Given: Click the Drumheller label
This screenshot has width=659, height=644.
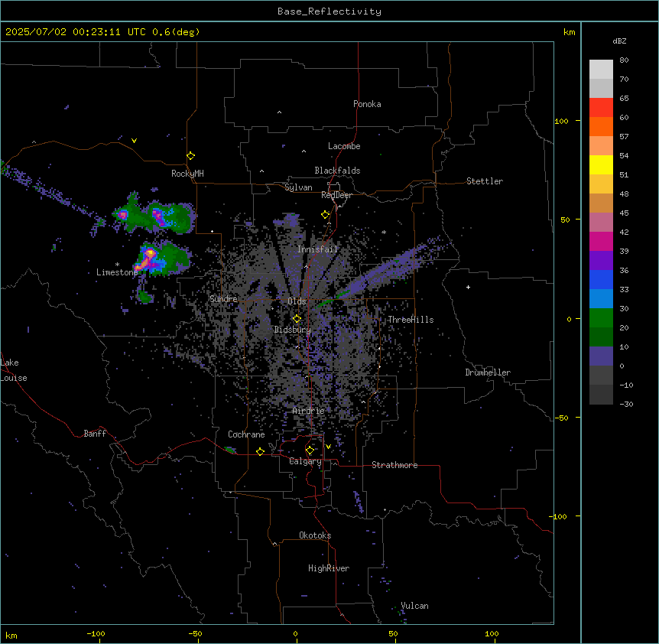Looking at the screenshot, I should (488, 372).
